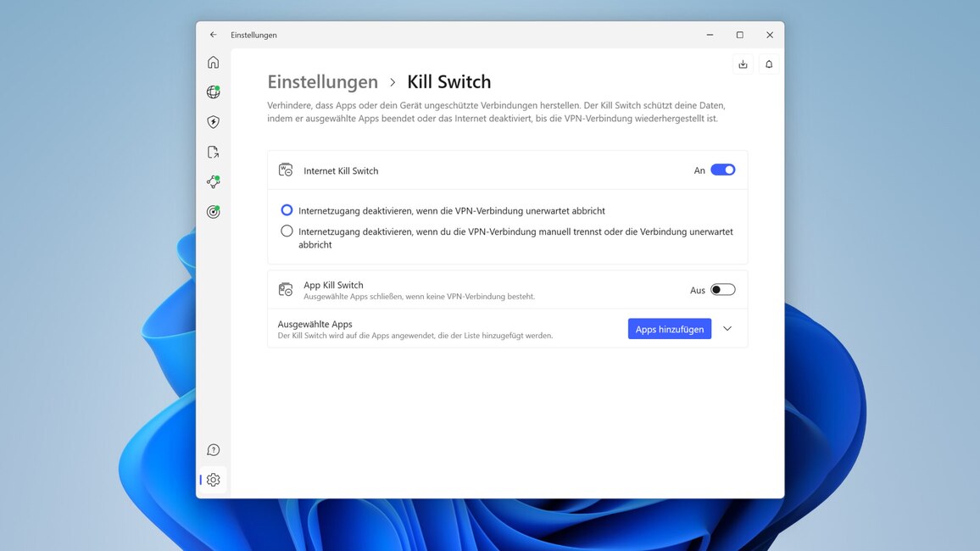The height and width of the screenshot is (551, 980).
Task: Click the download icon at top right
Action: click(743, 64)
